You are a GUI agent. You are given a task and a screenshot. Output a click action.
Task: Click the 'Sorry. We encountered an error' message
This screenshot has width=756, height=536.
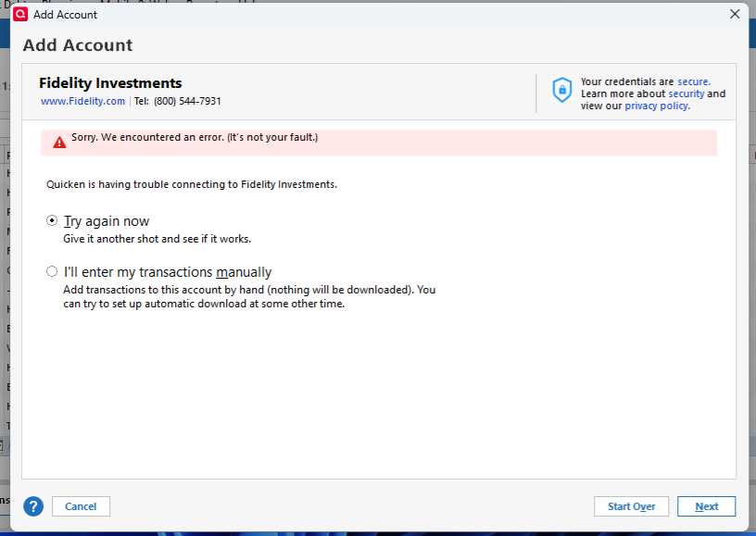click(195, 137)
